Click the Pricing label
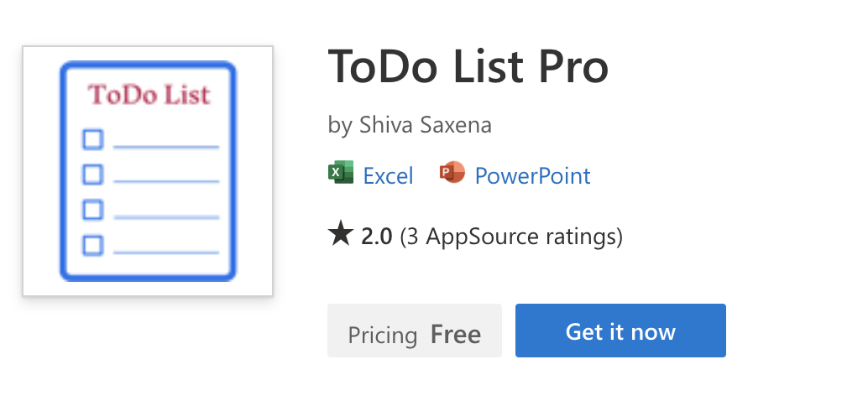 point(383,336)
